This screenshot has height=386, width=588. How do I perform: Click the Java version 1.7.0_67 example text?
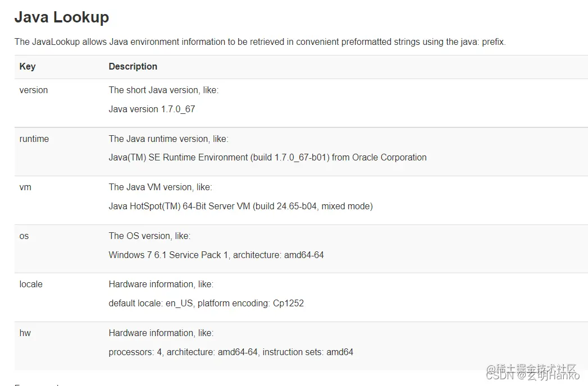152,109
